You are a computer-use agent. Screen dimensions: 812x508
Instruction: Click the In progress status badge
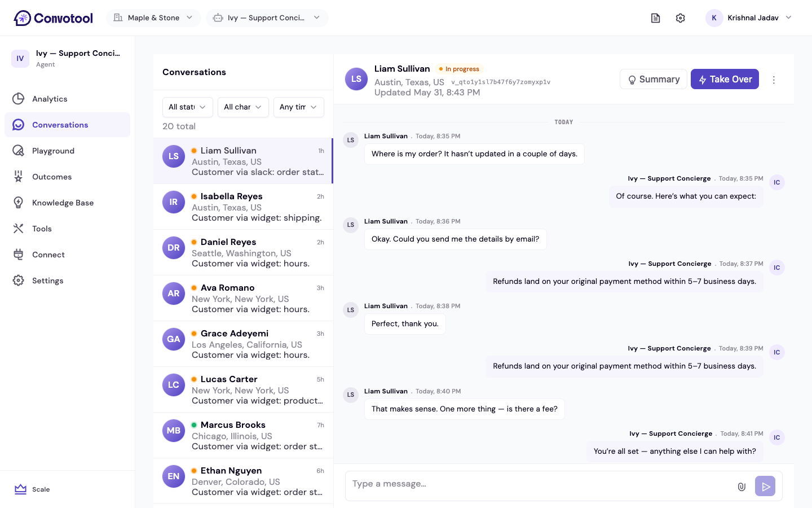click(459, 69)
